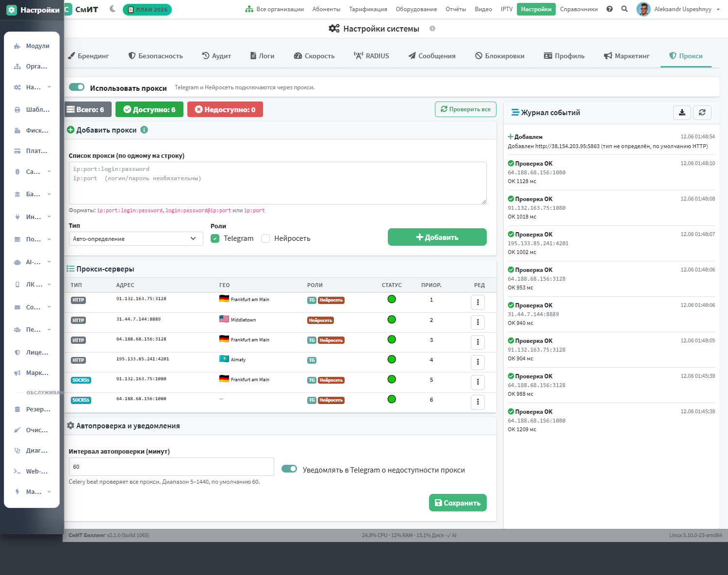Click green status dot for 31.44.7.144:8889
728x575 pixels.
[x=392, y=320]
